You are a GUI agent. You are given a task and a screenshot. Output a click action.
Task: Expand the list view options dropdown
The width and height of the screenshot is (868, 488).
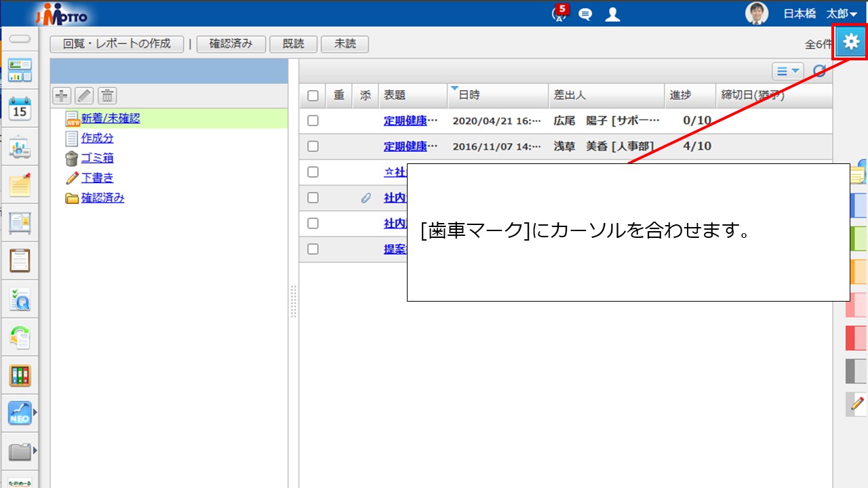coord(787,71)
